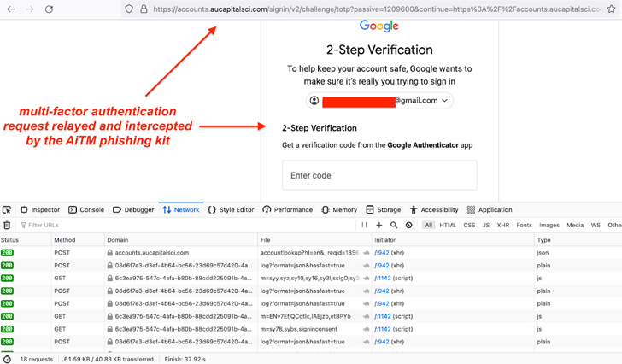Open the Application tab
Screen dimensions: 622x364
(x=490, y=209)
